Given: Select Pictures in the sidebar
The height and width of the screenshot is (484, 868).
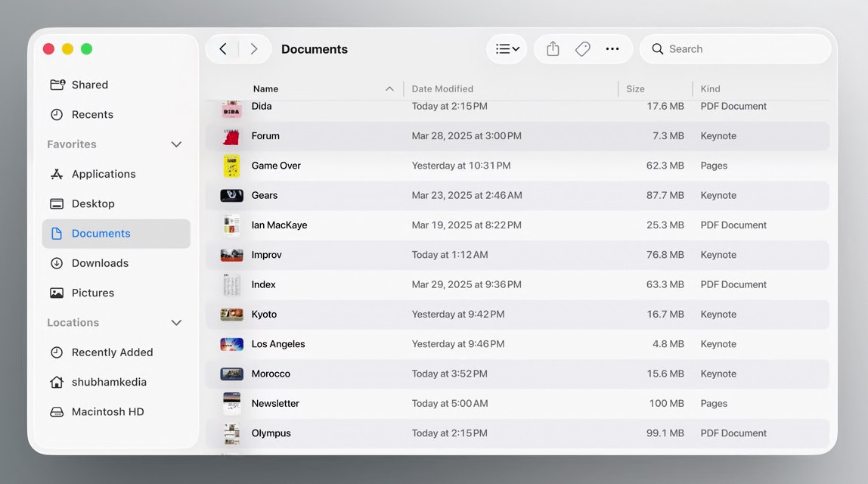Looking at the screenshot, I should (x=116, y=293).
